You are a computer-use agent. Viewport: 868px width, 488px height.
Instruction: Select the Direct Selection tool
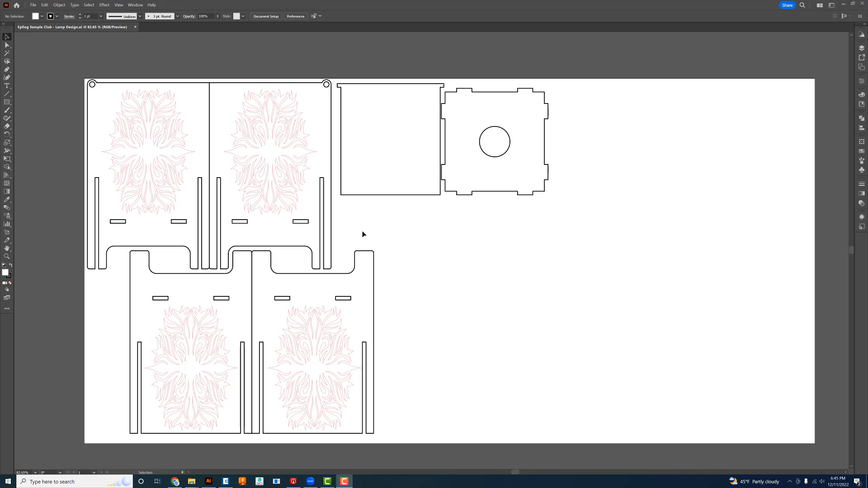pyautogui.click(x=7, y=45)
